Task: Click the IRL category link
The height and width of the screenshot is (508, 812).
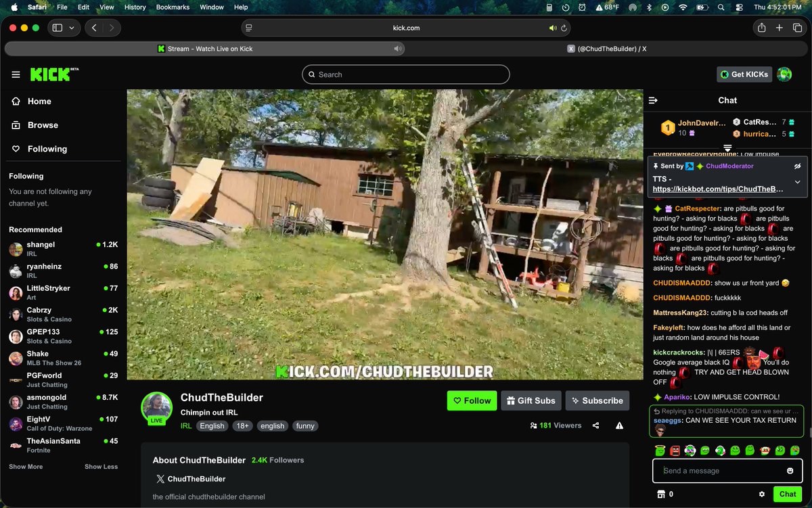Action: click(x=186, y=426)
